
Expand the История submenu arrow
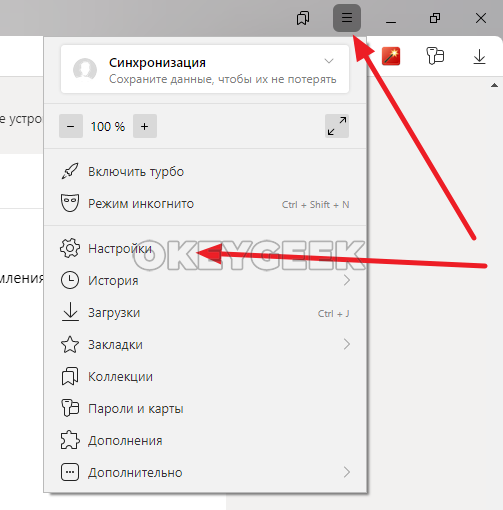point(347,280)
